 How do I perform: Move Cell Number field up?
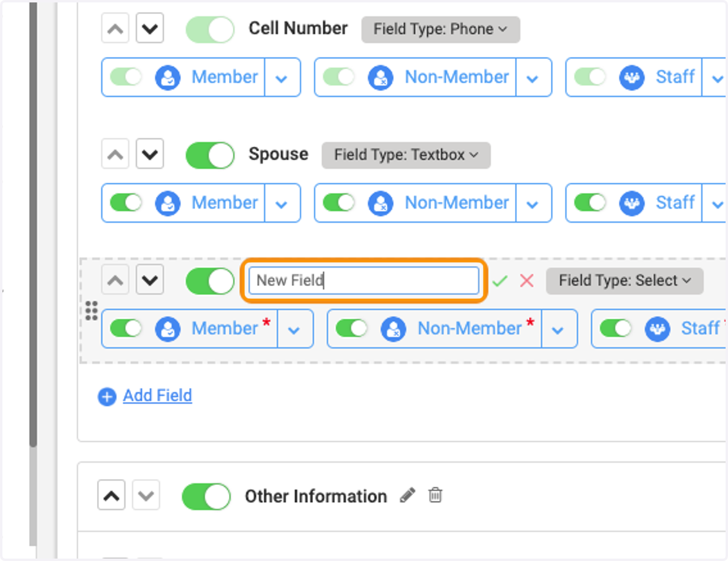pyautogui.click(x=115, y=29)
